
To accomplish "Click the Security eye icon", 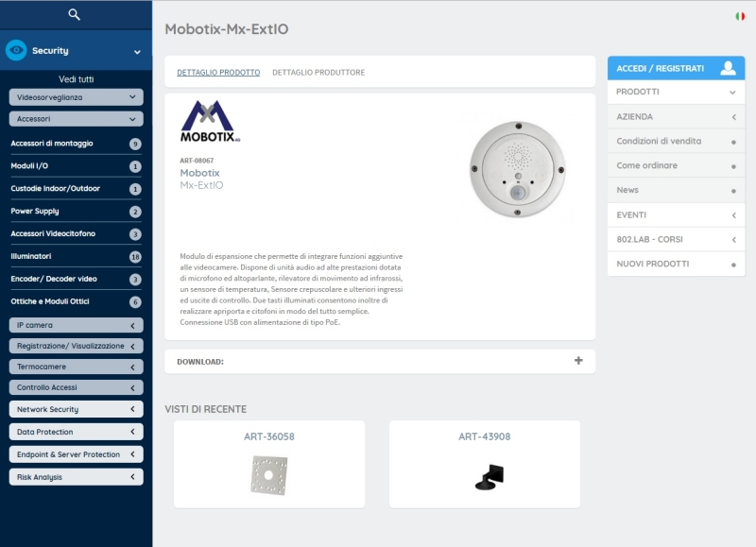I will [16, 50].
